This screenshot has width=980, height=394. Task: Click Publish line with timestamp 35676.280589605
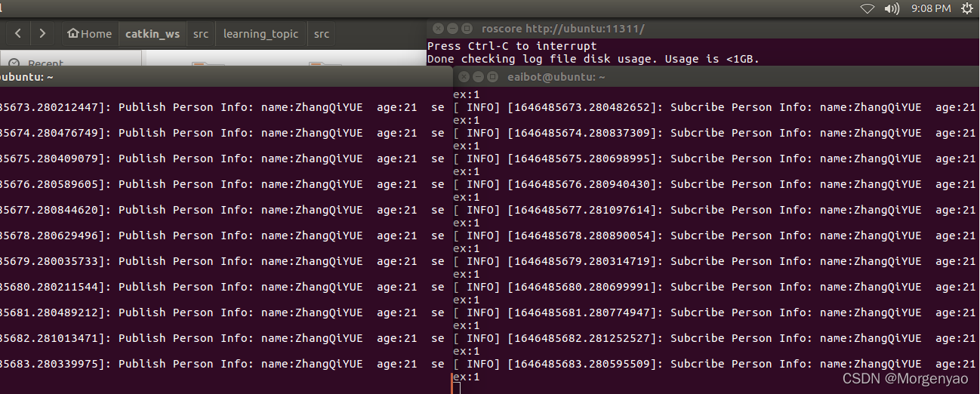(222, 184)
